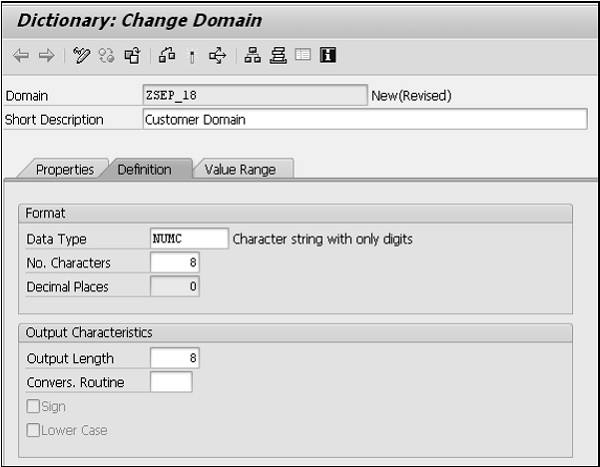Click the Domain label
This screenshot has width=600, height=467.
27,96
